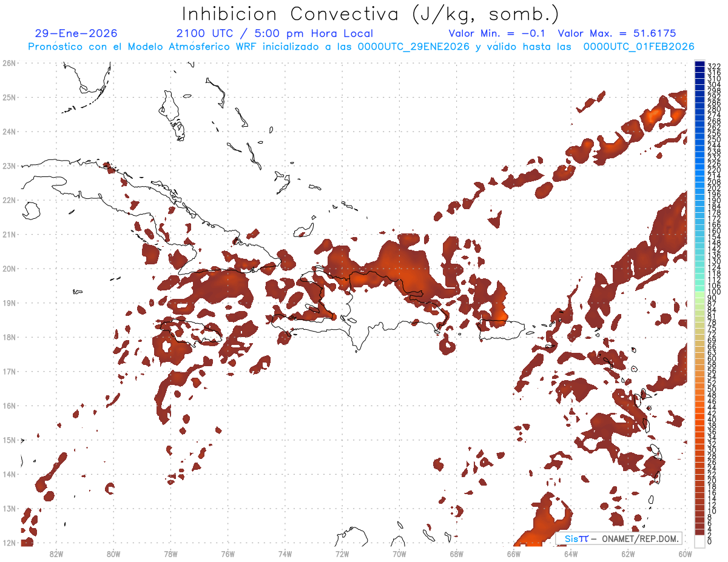Screen dimensions: 728x562
Task: Click the 76W longitude label
Action: [227, 554]
